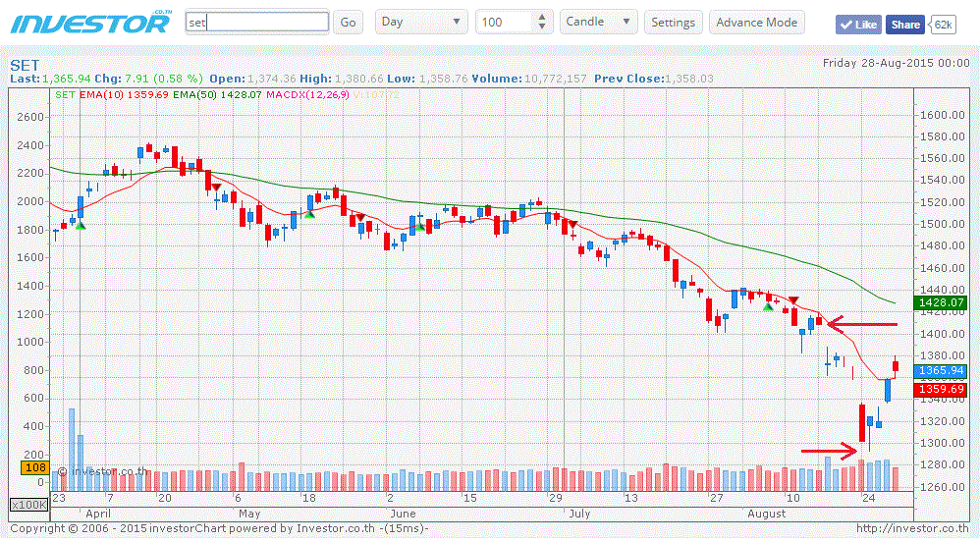Click the Facebook Share button

[x=904, y=25]
